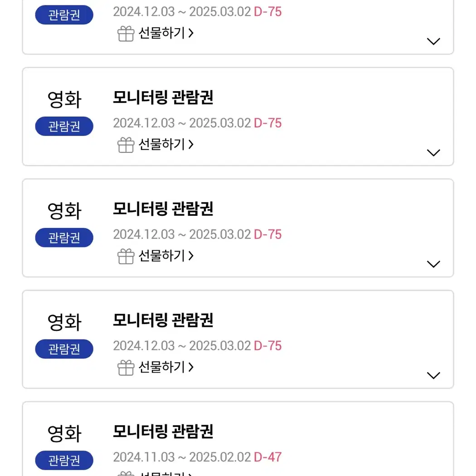
Task: Select the 모니터링 관람권 title on the D-47 card
Action: (x=163, y=432)
